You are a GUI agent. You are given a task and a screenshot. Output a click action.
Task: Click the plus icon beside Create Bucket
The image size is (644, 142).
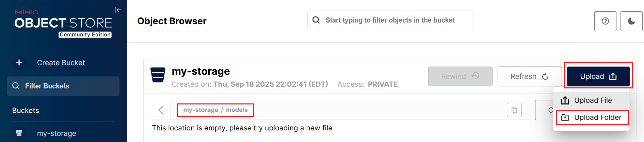(x=19, y=62)
